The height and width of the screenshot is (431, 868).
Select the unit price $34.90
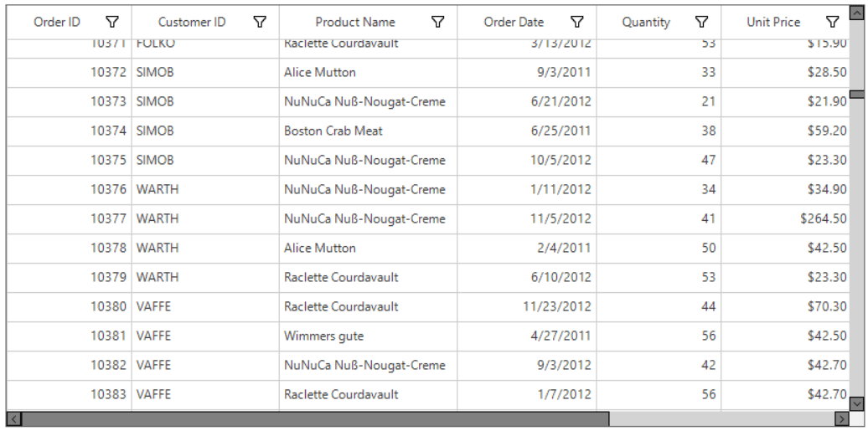tap(785, 190)
